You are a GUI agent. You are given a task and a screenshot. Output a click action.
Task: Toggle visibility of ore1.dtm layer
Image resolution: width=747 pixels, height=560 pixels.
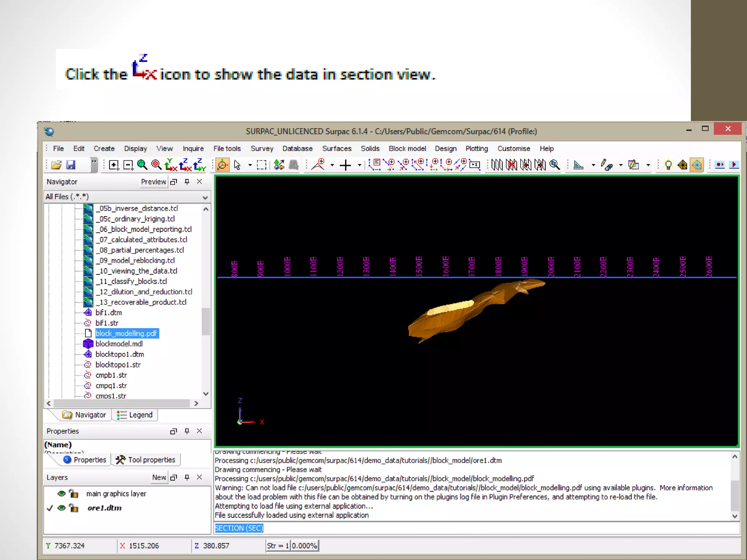[x=61, y=508]
